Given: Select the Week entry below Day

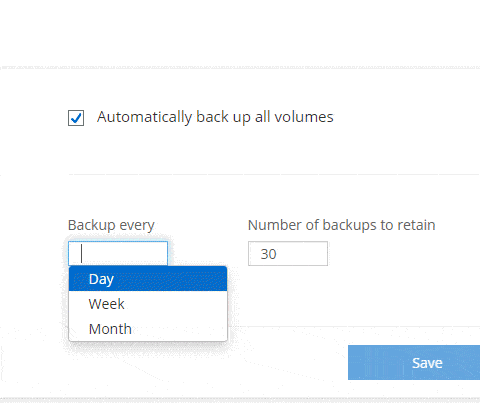Looking at the screenshot, I should click(x=148, y=304).
